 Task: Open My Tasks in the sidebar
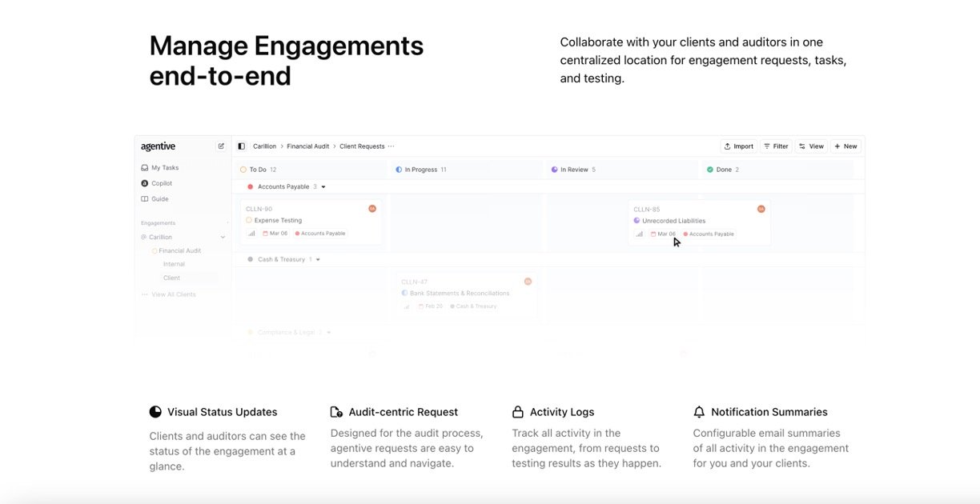click(x=165, y=168)
